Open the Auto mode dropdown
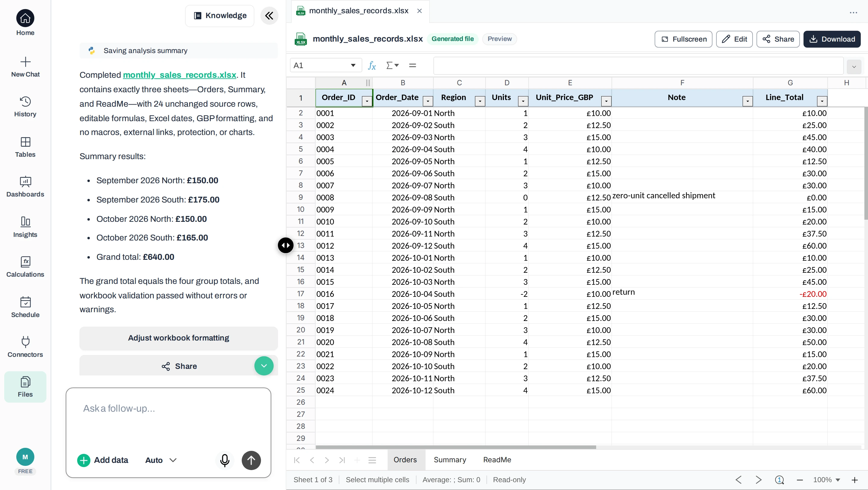This screenshot has height=490, width=868. (x=161, y=460)
